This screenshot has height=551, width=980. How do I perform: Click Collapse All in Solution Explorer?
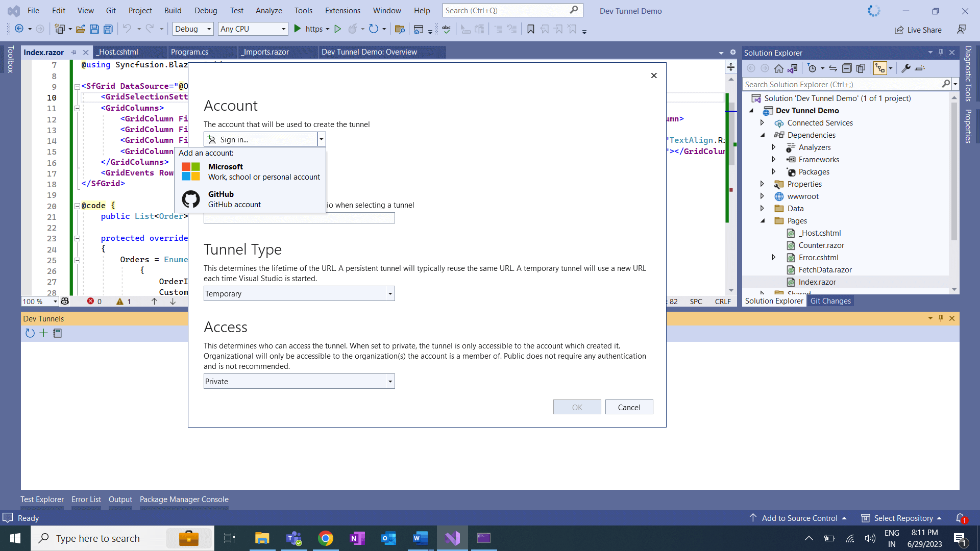[x=847, y=68]
